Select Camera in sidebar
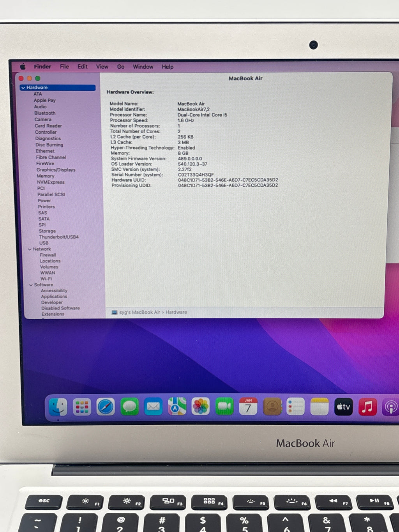Image resolution: width=399 pixels, height=532 pixels. pos(43,119)
